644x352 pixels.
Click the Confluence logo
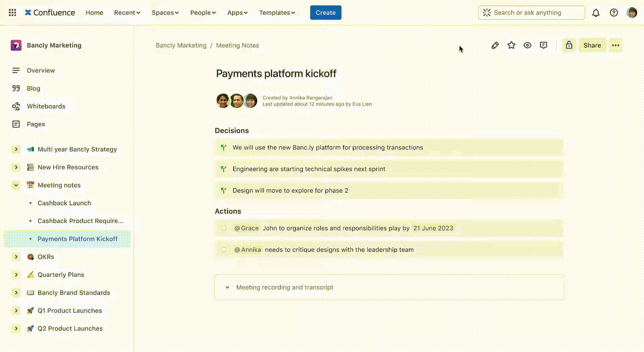pyautogui.click(x=50, y=12)
